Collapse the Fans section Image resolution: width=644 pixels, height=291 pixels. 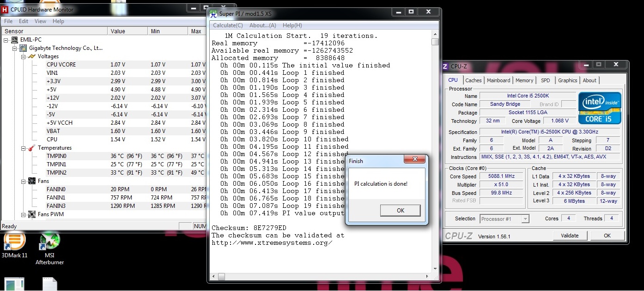(x=24, y=181)
